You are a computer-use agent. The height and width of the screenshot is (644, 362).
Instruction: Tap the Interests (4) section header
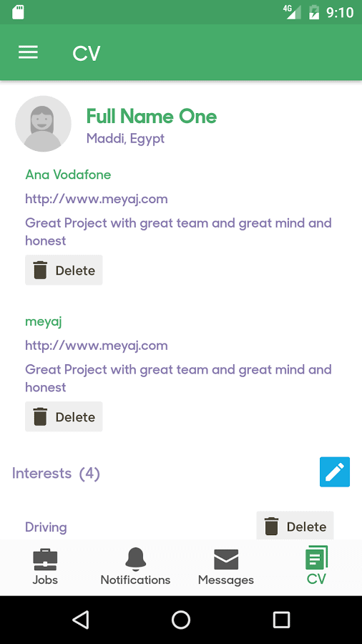pyautogui.click(x=56, y=473)
